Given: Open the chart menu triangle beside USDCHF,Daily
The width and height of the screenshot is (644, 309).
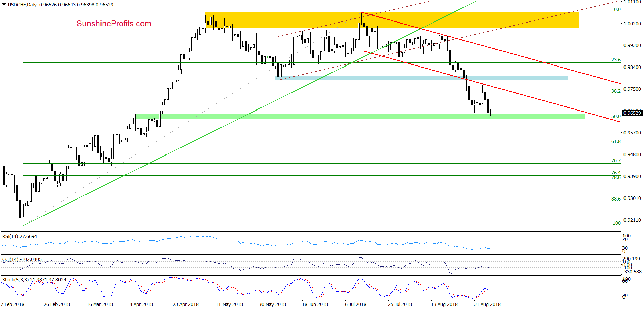Looking at the screenshot, I should (x=4, y=5).
